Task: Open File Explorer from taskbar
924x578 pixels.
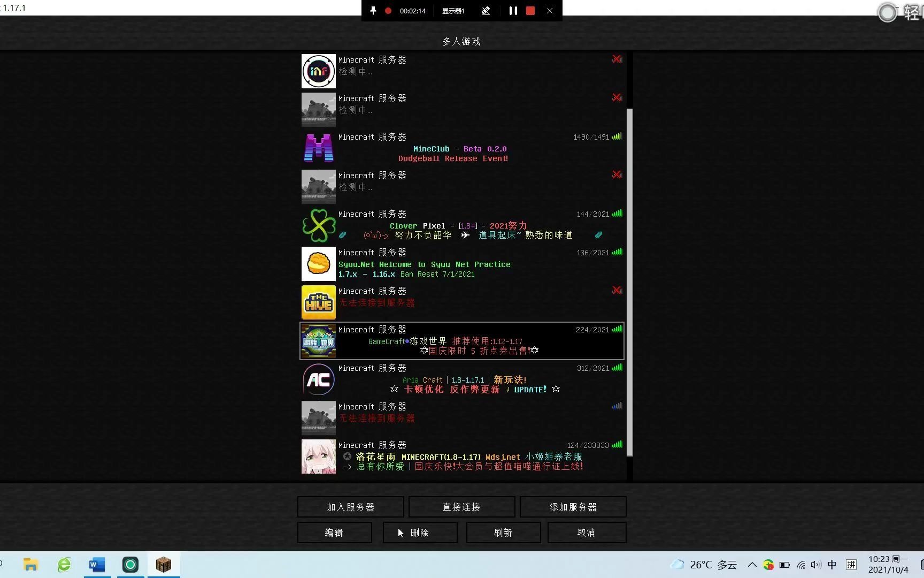Action: point(31,565)
